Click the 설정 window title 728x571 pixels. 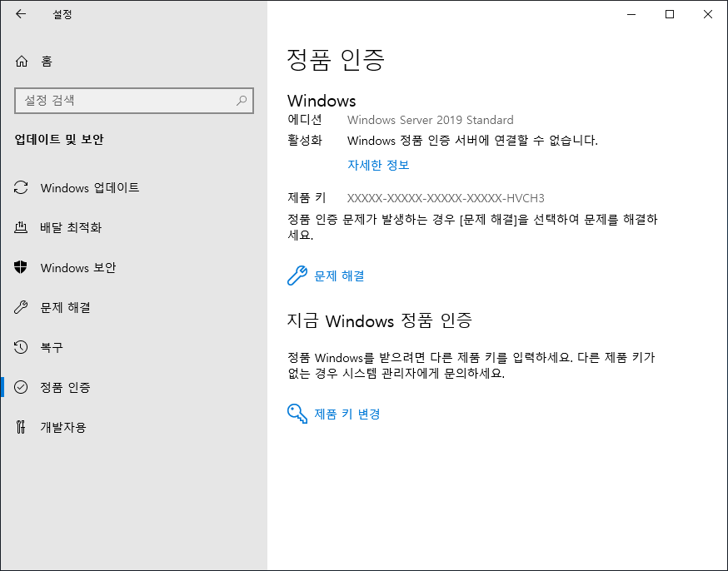pos(62,14)
